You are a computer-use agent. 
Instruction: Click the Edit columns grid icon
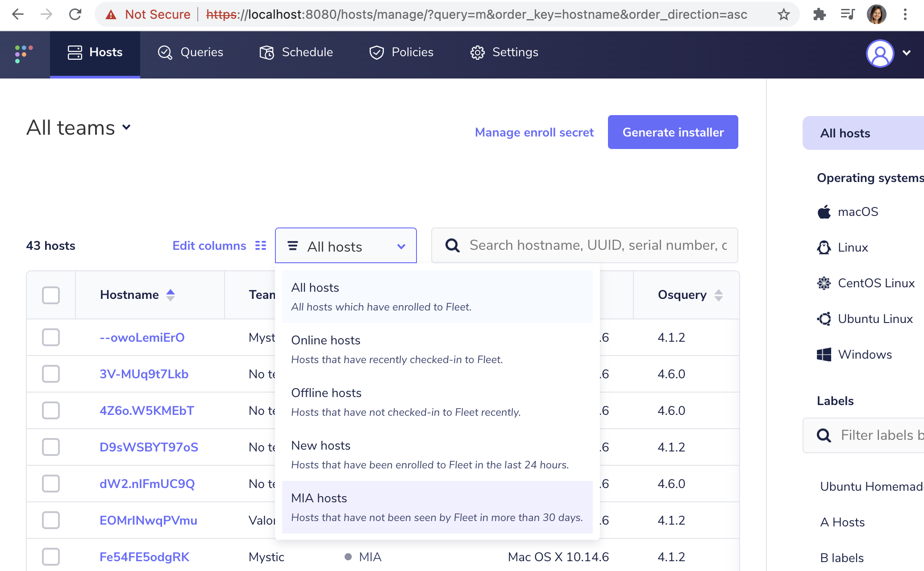tap(261, 245)
